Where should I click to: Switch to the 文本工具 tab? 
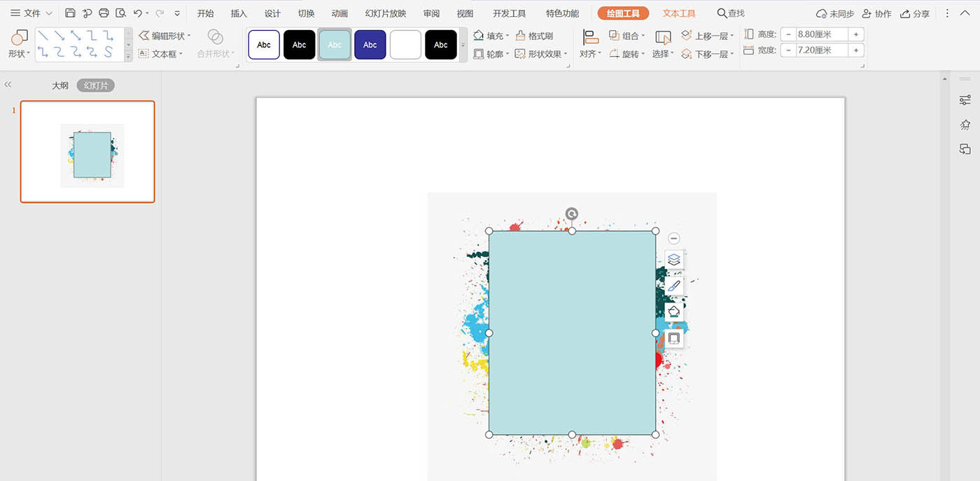pos(679,13)
